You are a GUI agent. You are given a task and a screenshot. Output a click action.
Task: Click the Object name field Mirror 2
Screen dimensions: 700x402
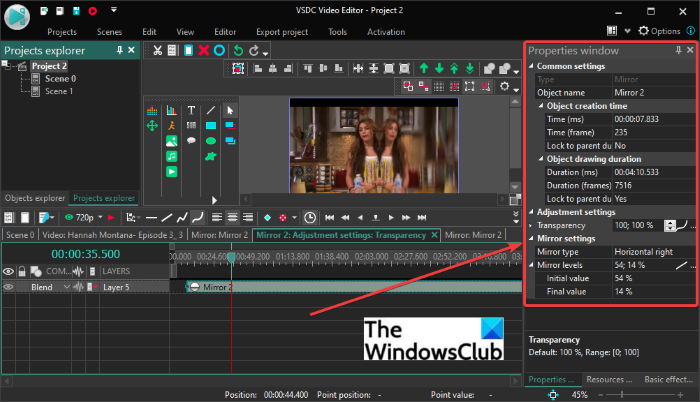654,93
